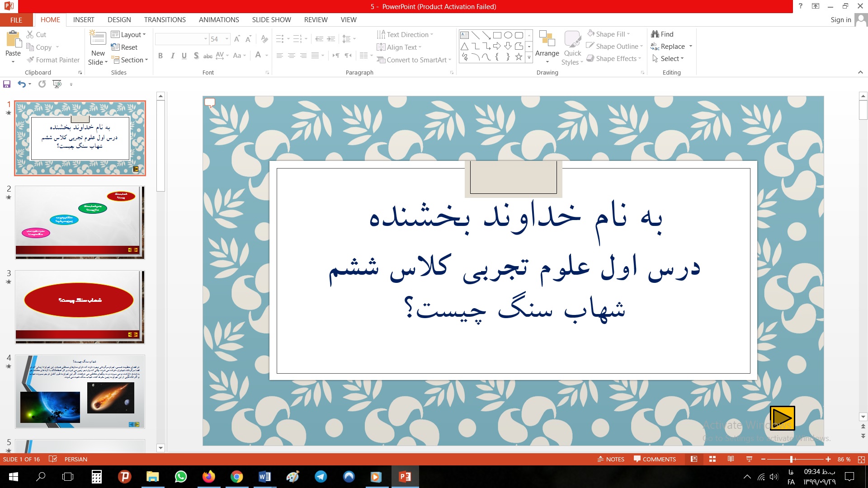This screenshot has height=488, width=868.
Task: Open Telegram from the taskbar
Action: coord(321,477)
